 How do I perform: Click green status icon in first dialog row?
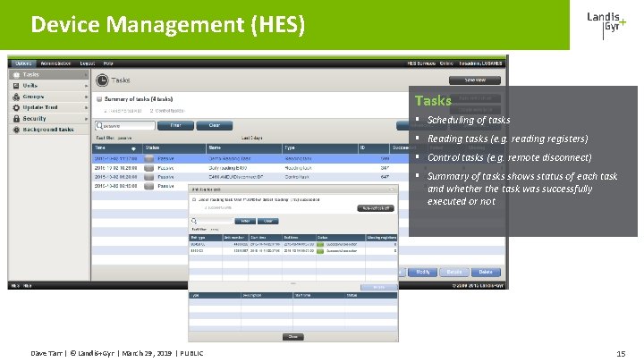click(x=320, y=245)
